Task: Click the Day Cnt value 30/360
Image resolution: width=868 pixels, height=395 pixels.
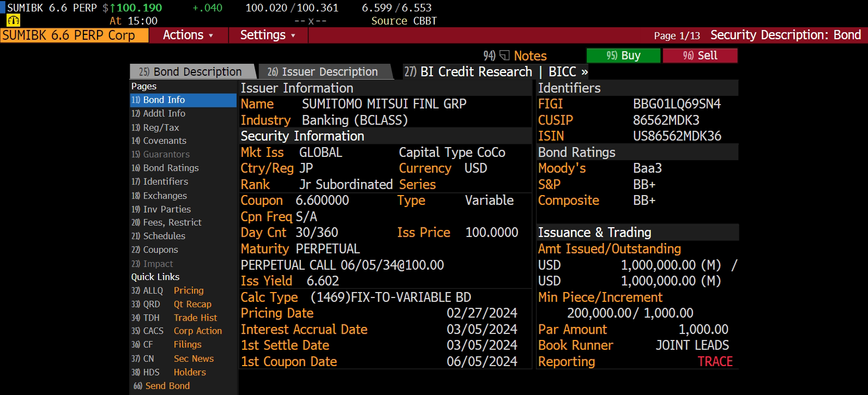Action: 317,233
